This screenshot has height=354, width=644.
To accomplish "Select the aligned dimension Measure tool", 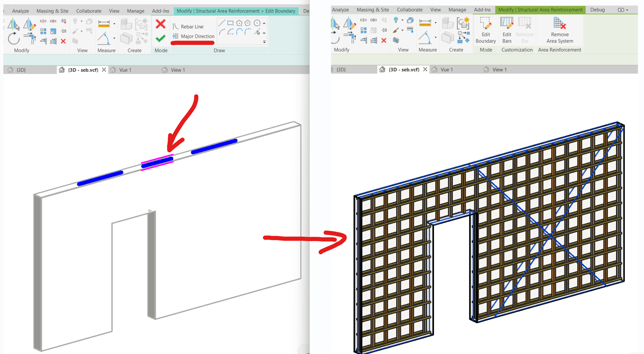I will 104,24.
